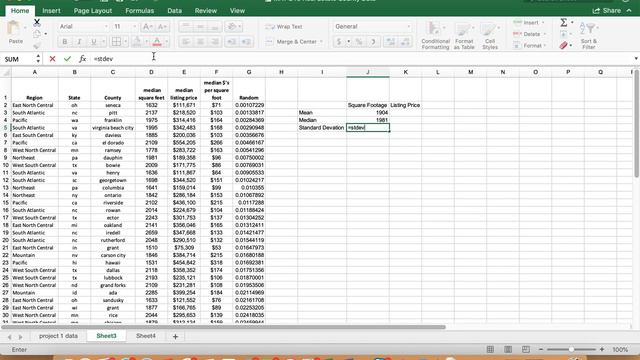
Task: Open the Arial font name dropdown
Action: pyautogui.click(x=106, y=27)
